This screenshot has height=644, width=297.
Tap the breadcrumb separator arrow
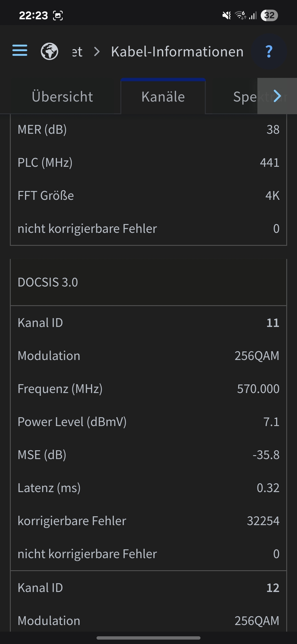97,51
